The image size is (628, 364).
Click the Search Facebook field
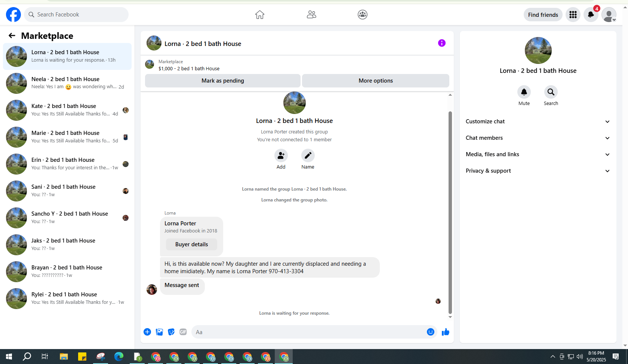pyautogui.click(x=76, y=15)
